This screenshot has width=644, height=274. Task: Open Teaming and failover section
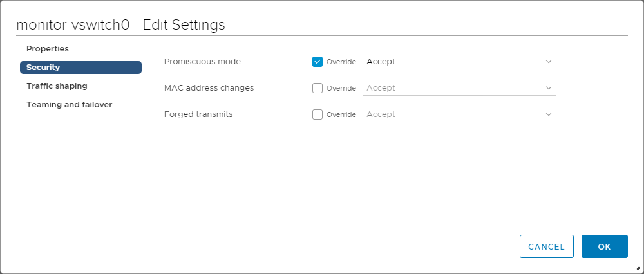pos(69,105)
